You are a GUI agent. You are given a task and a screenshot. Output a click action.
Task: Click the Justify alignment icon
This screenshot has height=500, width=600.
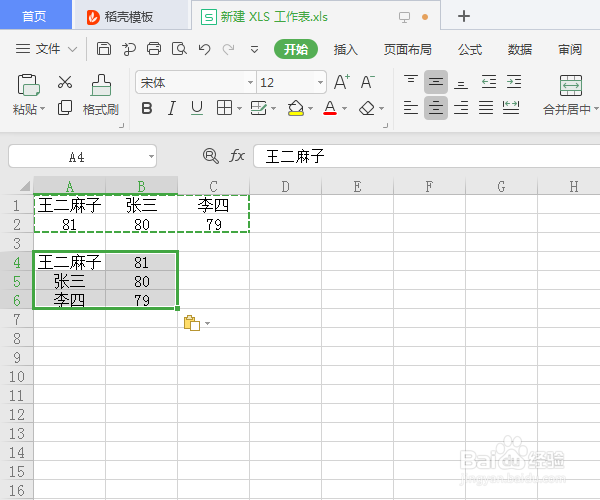pos(486,108)
